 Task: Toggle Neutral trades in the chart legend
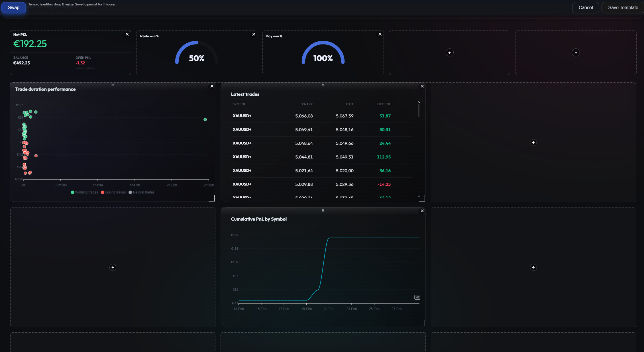coord(142,192)
